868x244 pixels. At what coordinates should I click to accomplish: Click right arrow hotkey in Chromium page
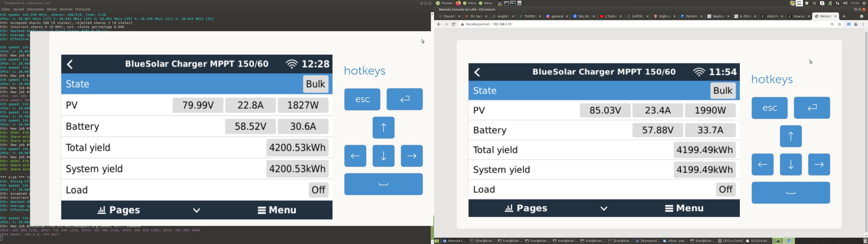pyautogui.click(x=819, y=164)
